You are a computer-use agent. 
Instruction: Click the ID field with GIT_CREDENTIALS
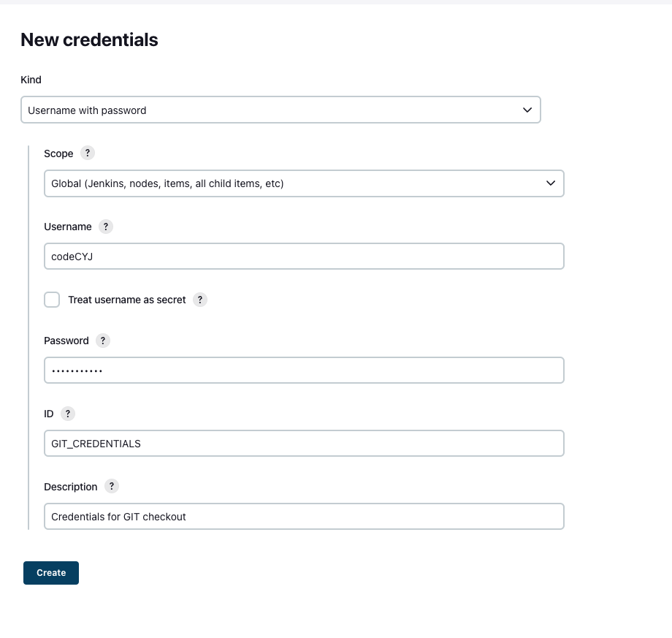304,444
